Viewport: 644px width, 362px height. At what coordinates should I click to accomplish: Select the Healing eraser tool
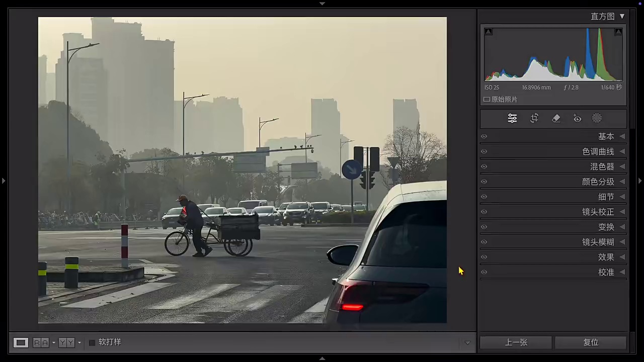556,118
